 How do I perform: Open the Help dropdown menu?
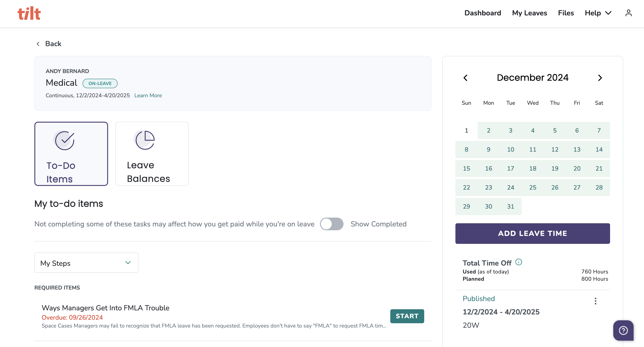(x=598, y=13)
